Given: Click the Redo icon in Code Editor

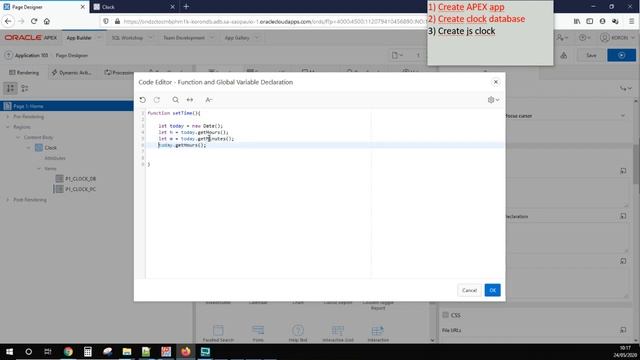Looking at the screenshot, I should pyautogui.click(x=157, y=100).
